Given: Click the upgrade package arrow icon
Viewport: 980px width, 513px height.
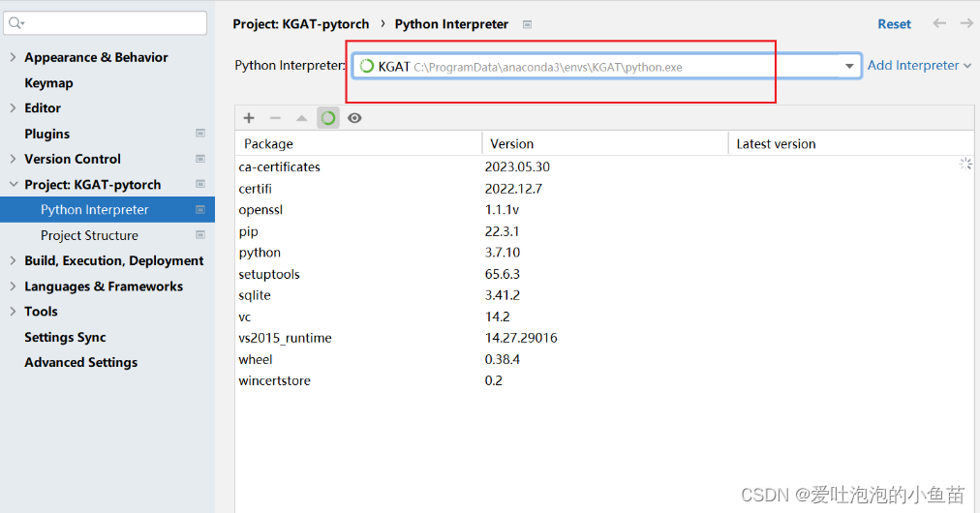Looking at the screenshot, I should click(302, 118).
